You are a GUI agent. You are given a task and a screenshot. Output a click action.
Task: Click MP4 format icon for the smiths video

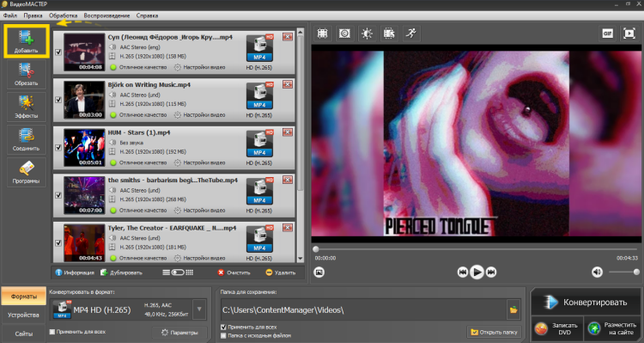pos(259,191)
